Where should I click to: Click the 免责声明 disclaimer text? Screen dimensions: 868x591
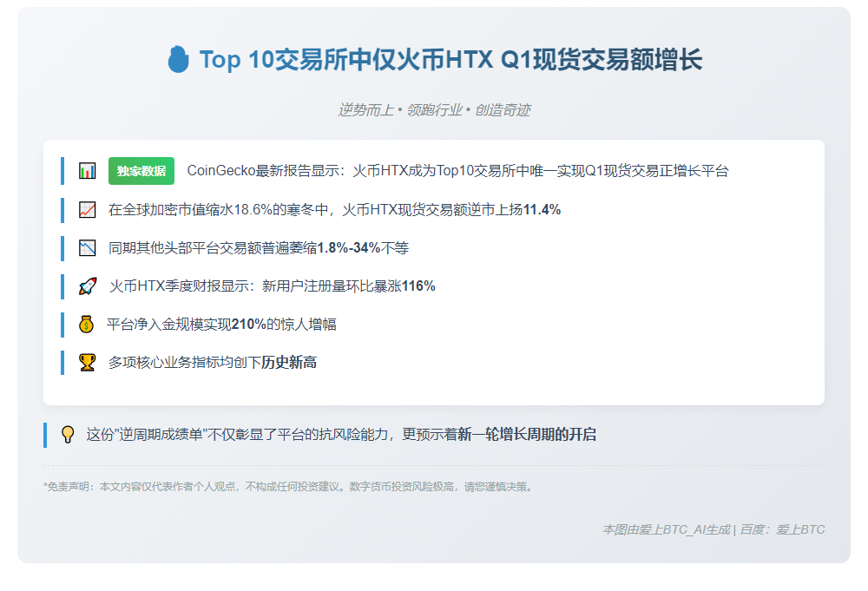tap(289, 487)
